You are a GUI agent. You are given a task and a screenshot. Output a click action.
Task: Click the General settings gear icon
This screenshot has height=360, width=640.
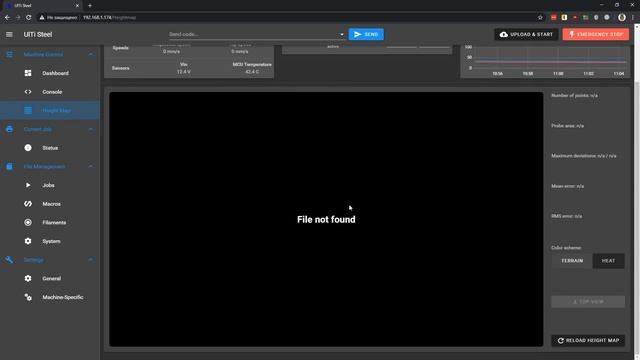click(28, 278)
